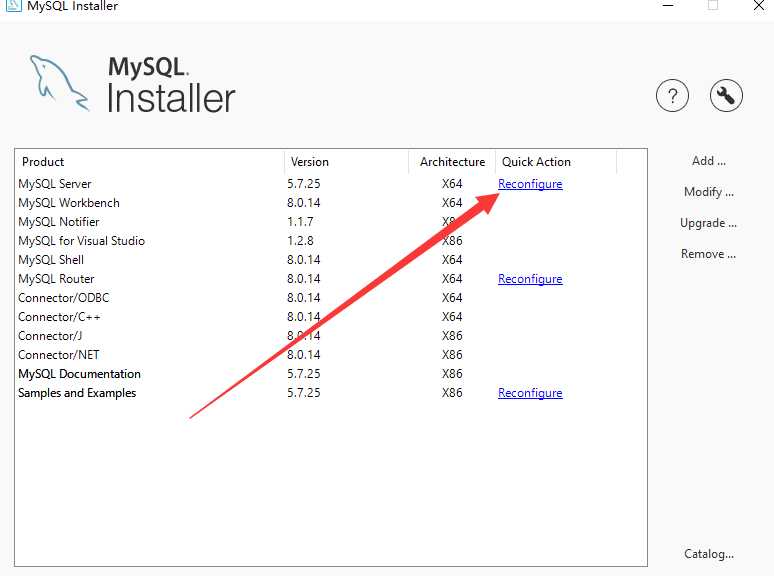Viewport: 774px width, 576px height.
Task: Click X86 architecture of Connector/NET
Action: coord(452,355)
